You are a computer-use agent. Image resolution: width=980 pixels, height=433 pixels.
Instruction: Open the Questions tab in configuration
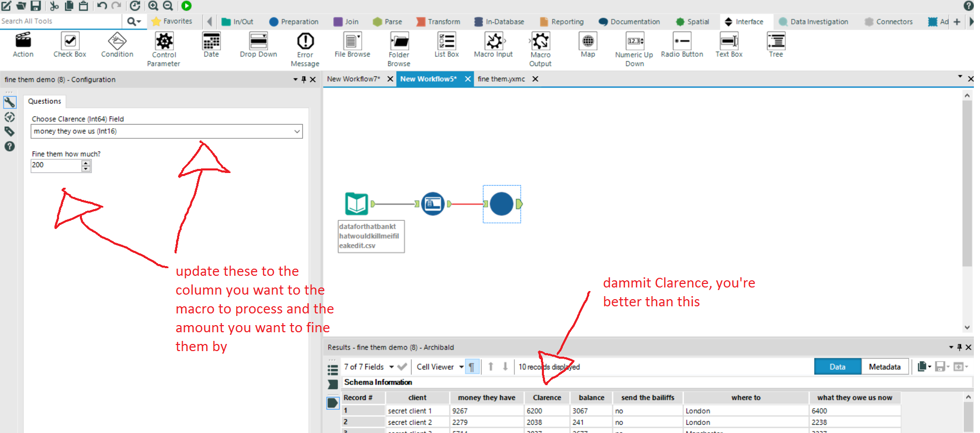click(x=45, y=101)
